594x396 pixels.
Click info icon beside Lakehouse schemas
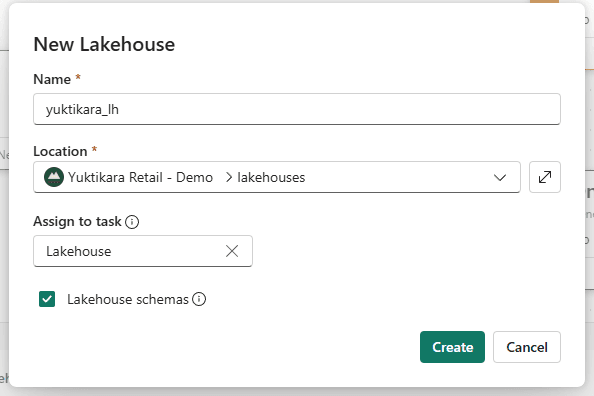pyautogui.click(x=199, y=299)
